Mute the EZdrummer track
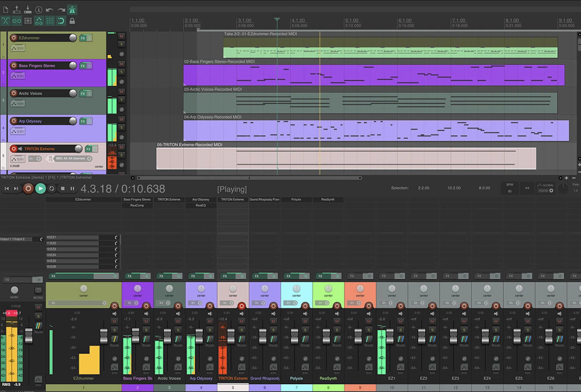This screenshot has height=392, width=581. click(121, 36)
